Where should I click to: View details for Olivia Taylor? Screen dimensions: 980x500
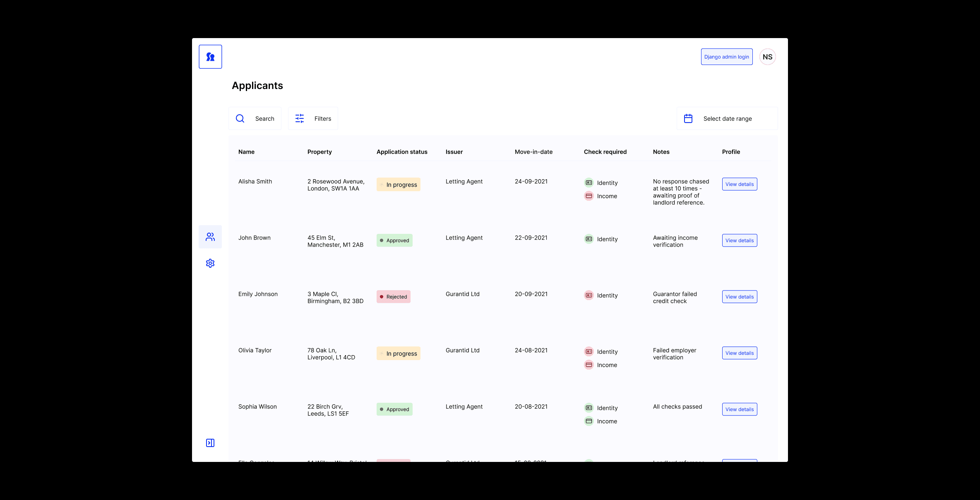(x=739, y=353)
